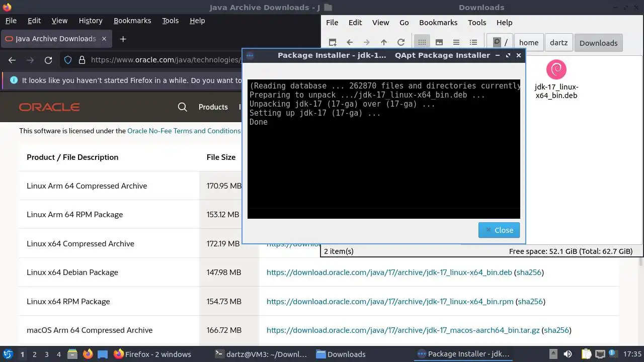Screen dimensions: 644x362
Task: Open sha256 link for macOS Arm 64 archive
Action: [x=556, y=330]
